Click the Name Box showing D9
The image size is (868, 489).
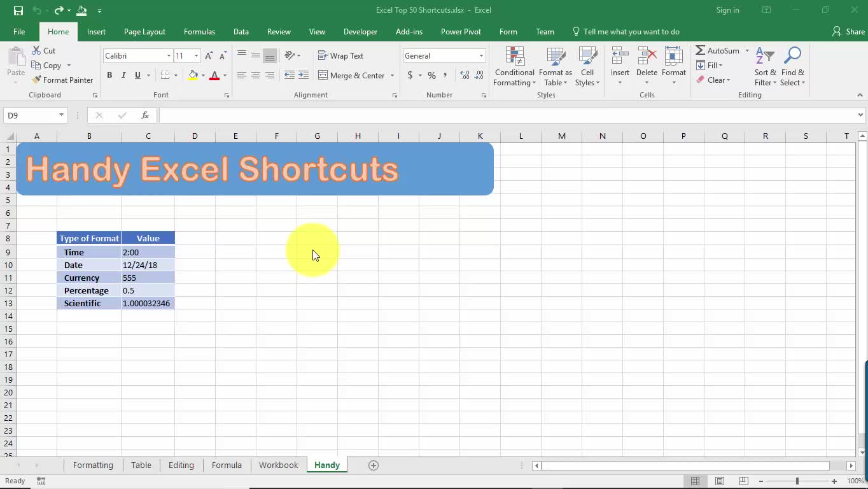point(30,115)
